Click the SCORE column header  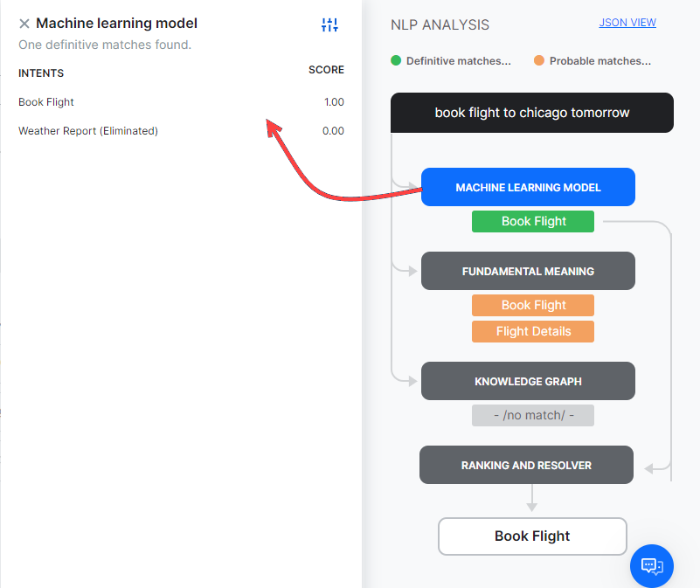[x=326, y=70]
